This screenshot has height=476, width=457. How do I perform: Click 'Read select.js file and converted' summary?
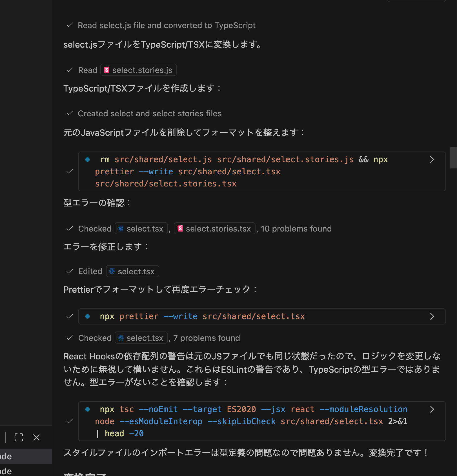(x=167, y=25)
